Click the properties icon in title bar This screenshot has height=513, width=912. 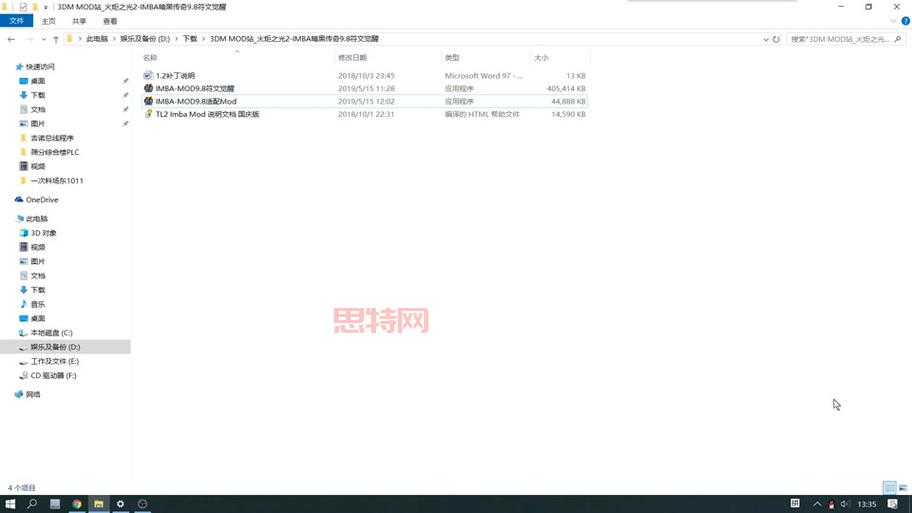click(x=23, y=7)
